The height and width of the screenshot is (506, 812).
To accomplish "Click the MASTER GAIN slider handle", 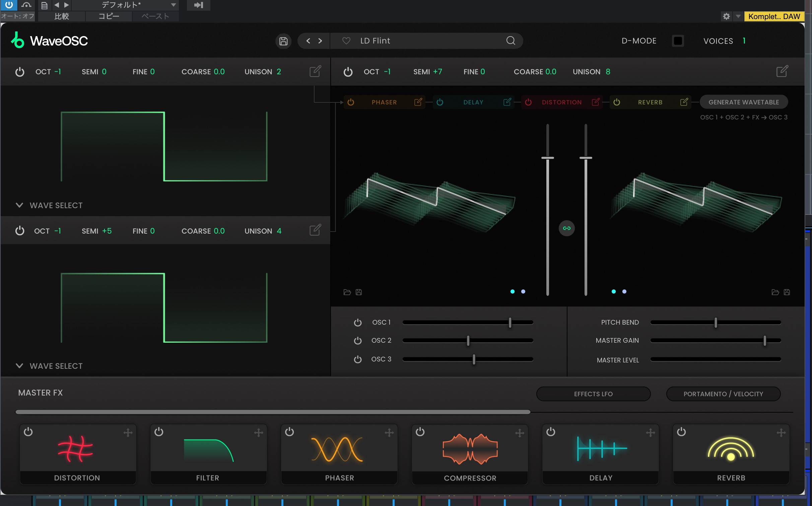I will tap(764, 341).
